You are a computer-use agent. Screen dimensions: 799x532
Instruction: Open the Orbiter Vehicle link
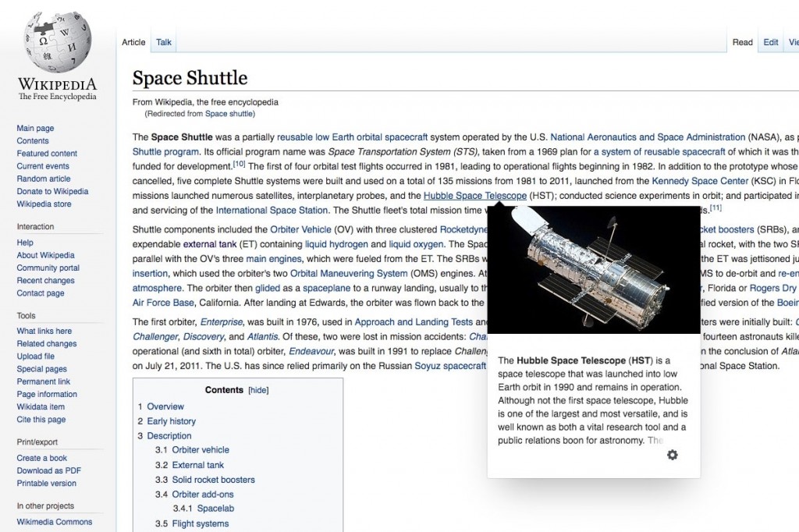(300, 230)
